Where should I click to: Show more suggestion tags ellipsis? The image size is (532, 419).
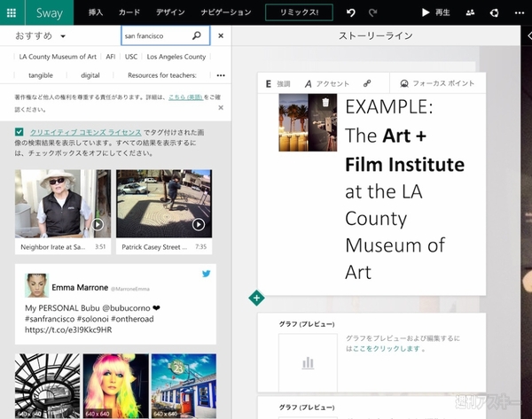coord(221,75)
